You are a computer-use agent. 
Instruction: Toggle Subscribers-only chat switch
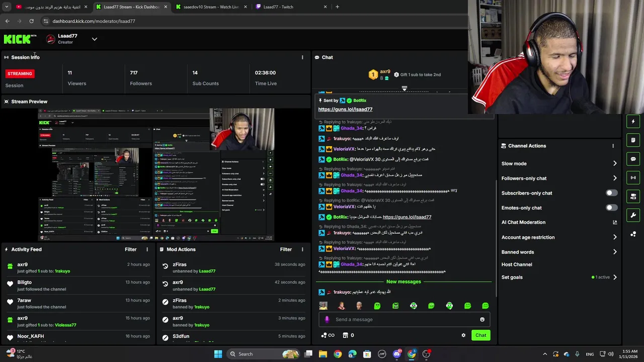(611, 193)
